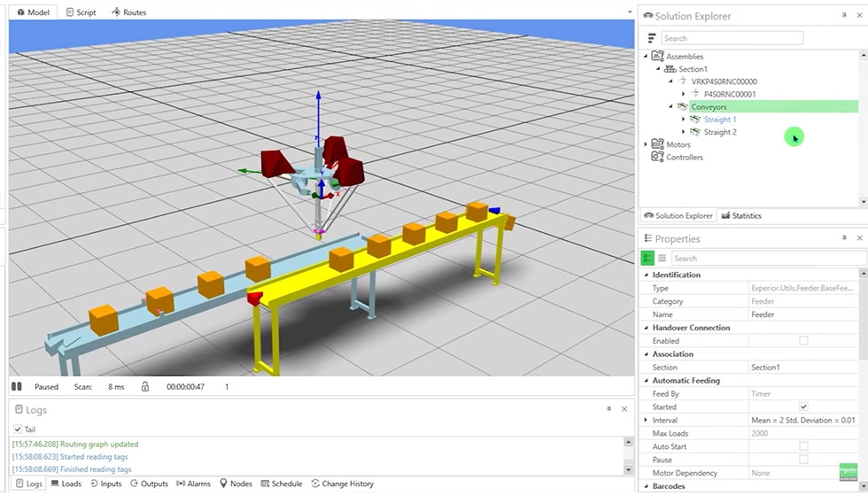
Task: Click the Controllers icon in tree
Action: (x=657, y=157)
